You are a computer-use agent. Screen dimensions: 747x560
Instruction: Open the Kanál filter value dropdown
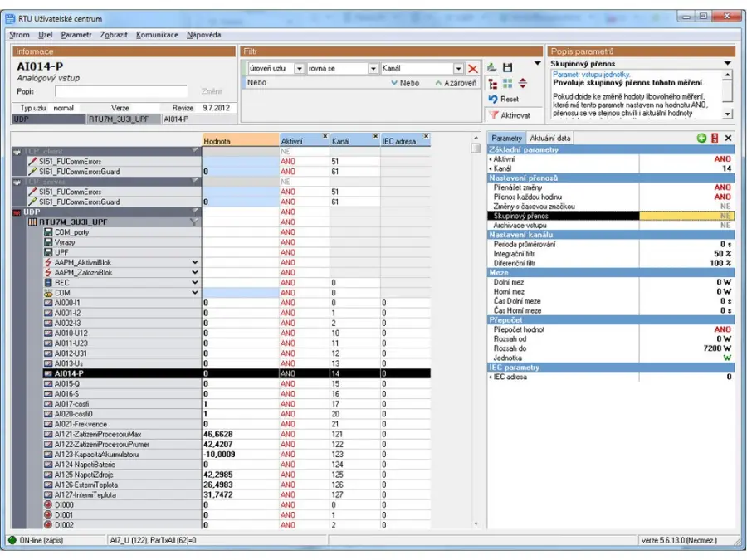[x=458, y=69]
